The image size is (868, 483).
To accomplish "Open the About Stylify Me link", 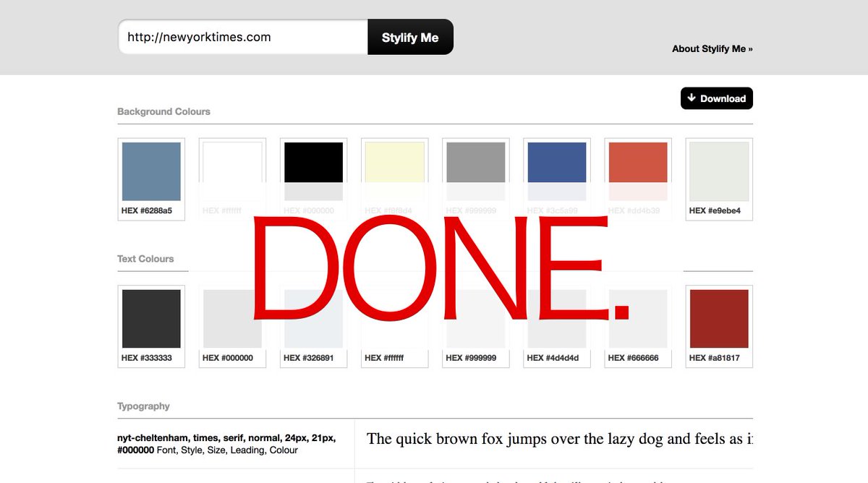I will tap(712, 48).
